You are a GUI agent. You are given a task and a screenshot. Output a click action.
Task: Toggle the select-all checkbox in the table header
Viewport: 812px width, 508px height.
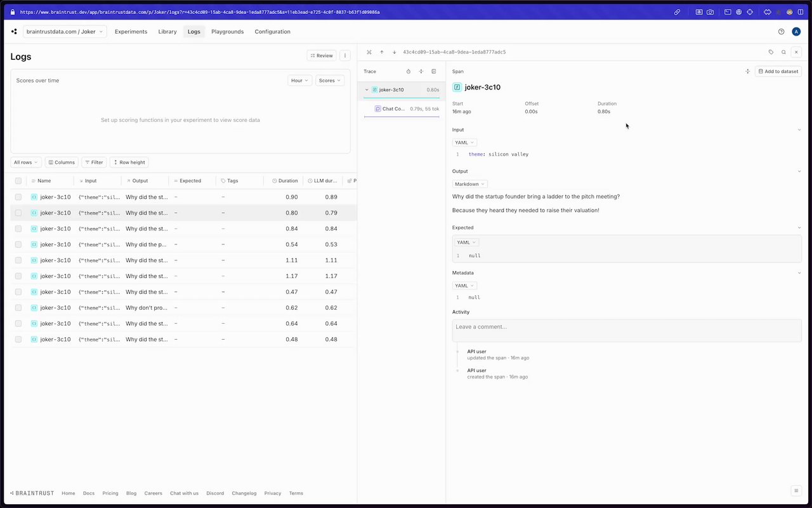click(18, 181)
